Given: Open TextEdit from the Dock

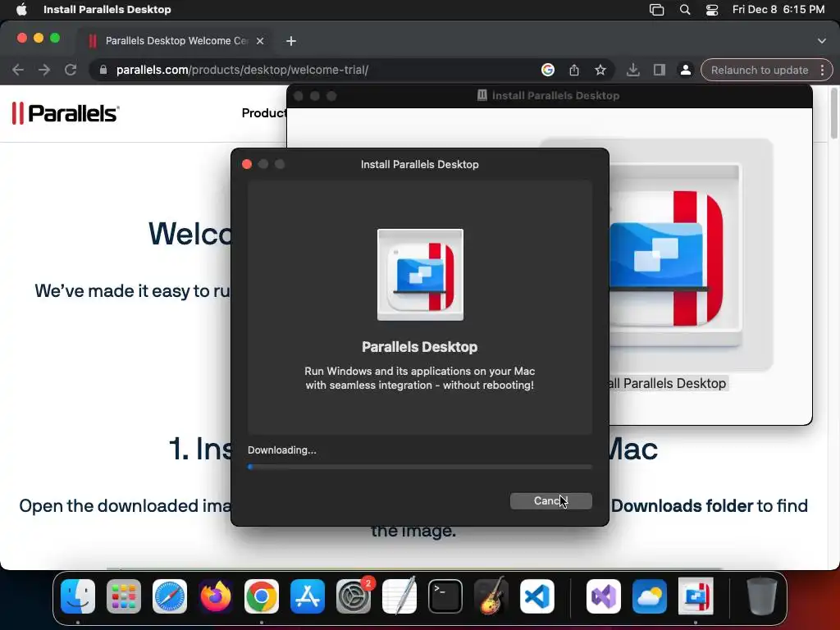Looking at the screenshot, I should click(x=399, y=596).
